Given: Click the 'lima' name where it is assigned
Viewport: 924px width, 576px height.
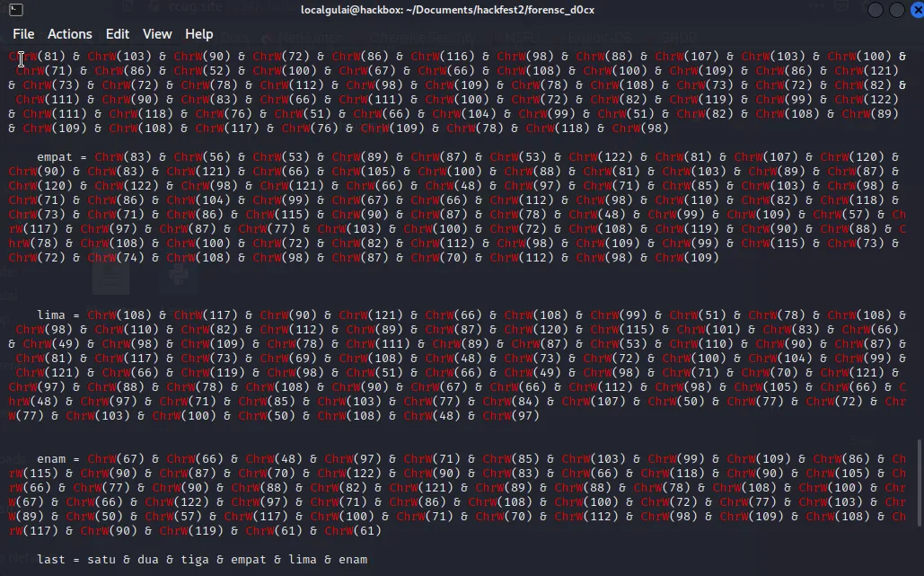Looking at the screenshot, I should (x=51, y=315).
